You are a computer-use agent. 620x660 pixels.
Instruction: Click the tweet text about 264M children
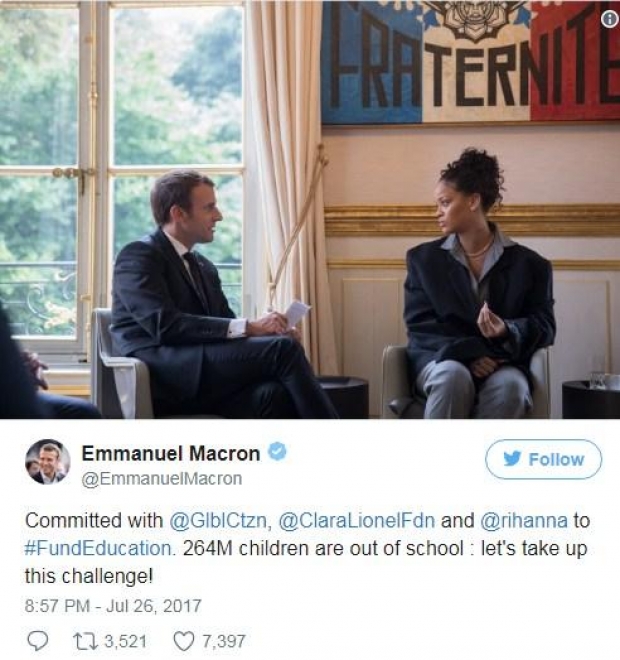[x=307, y=548]
